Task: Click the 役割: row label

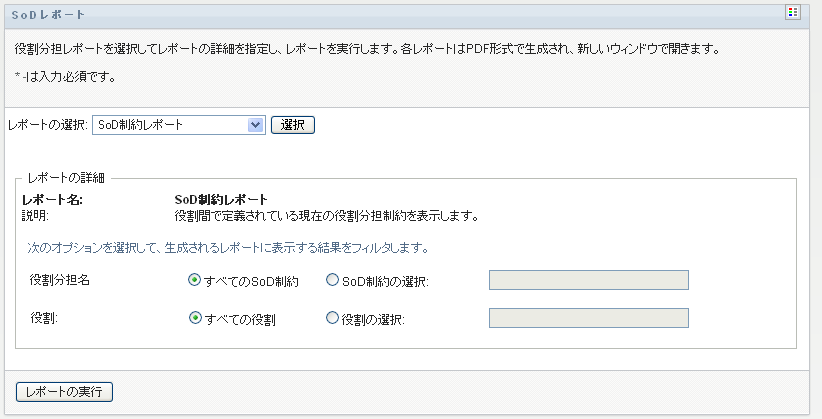Action: [46, 319]
